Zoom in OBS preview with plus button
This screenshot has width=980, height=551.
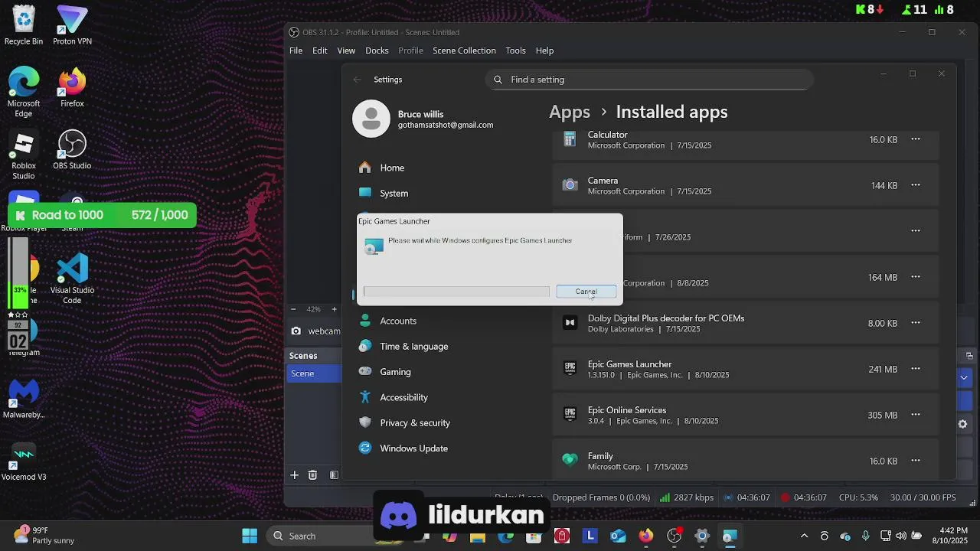(x=334, y=309)
